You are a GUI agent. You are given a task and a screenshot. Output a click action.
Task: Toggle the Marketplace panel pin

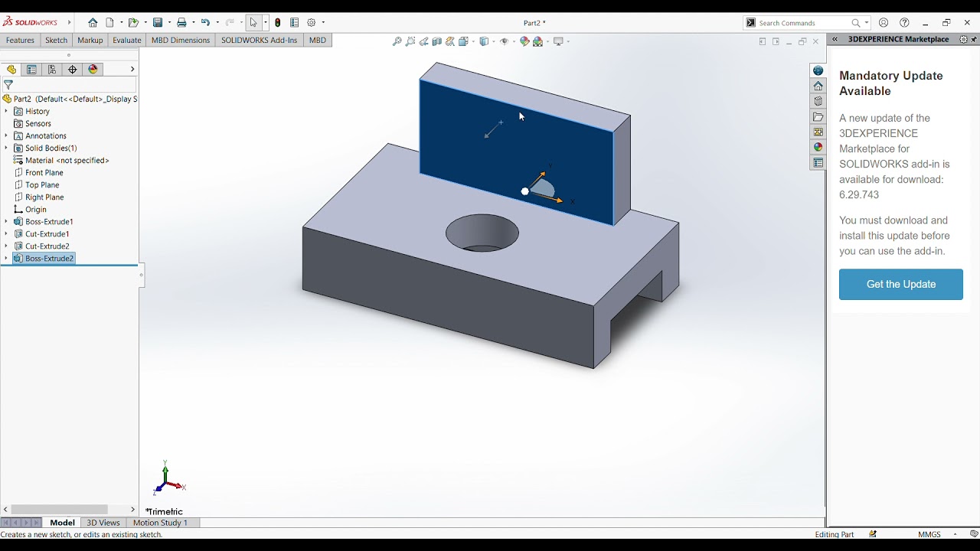(x=974, y=39)
